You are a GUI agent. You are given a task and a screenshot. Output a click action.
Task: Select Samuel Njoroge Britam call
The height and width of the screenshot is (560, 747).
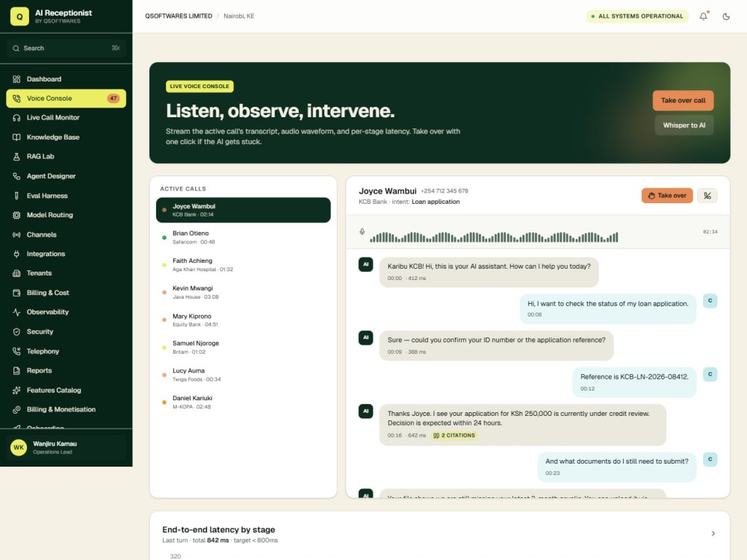pos(244,347)
